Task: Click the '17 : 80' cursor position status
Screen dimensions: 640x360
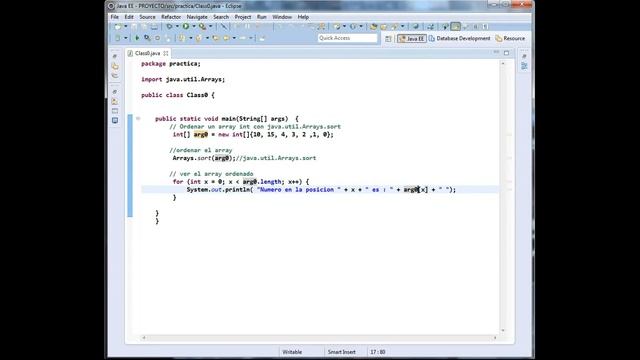Action: point(378,352)
